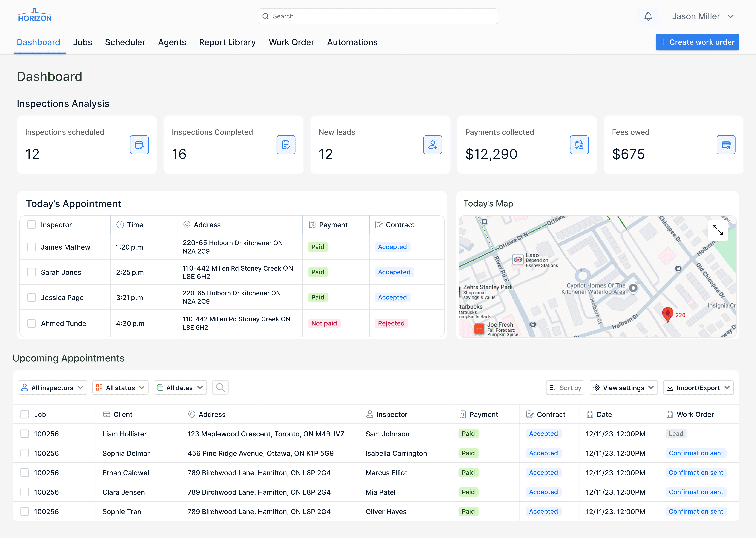Click the Payments collected icon
756x538 pixels.
tap(579, 145)
